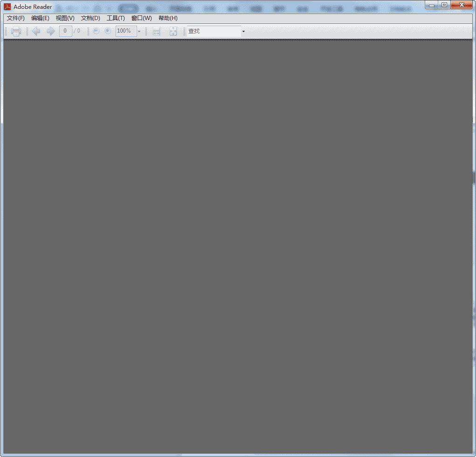Image resolution: width=476 pixels, height=457 pixels.
Task: Open the 窗口(W) menu
Action: [141, 18]
